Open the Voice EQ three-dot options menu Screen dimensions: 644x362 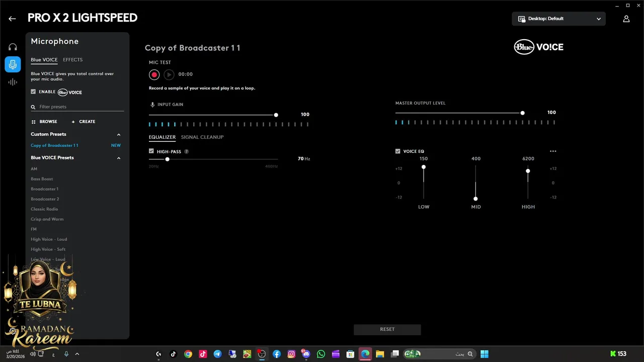point(553,151)
